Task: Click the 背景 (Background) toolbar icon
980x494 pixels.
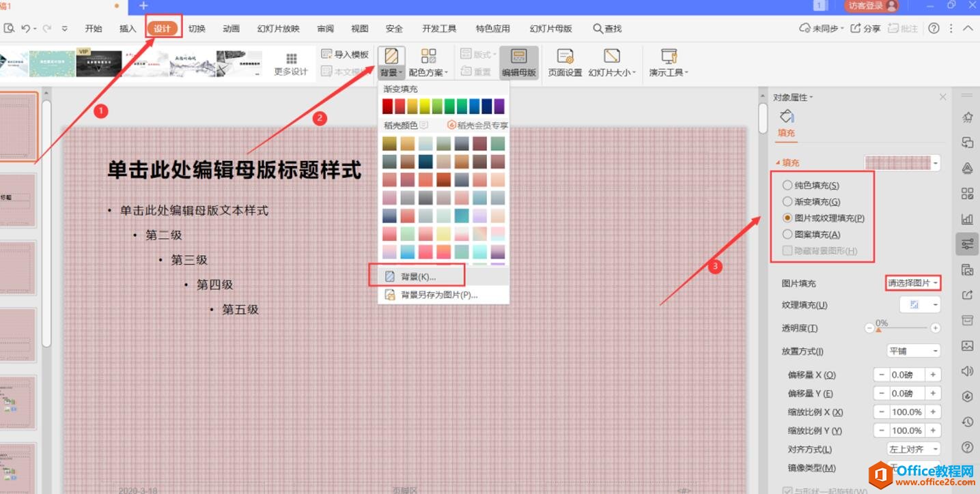Action: pyautogui.click(x=391, y=57)
